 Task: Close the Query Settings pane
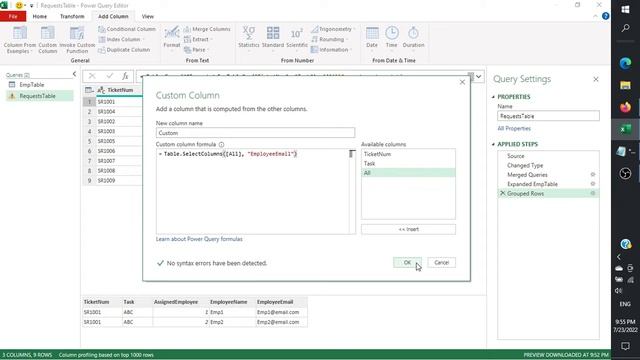click(x=596, y=79)
